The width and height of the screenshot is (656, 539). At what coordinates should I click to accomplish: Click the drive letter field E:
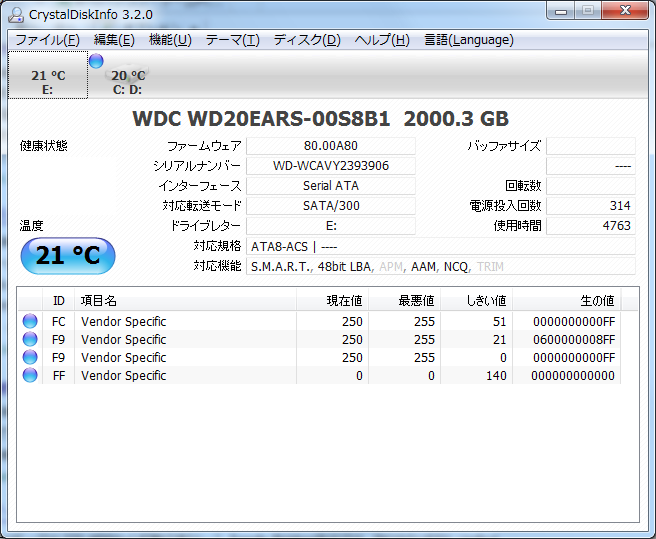pos(331,226)
